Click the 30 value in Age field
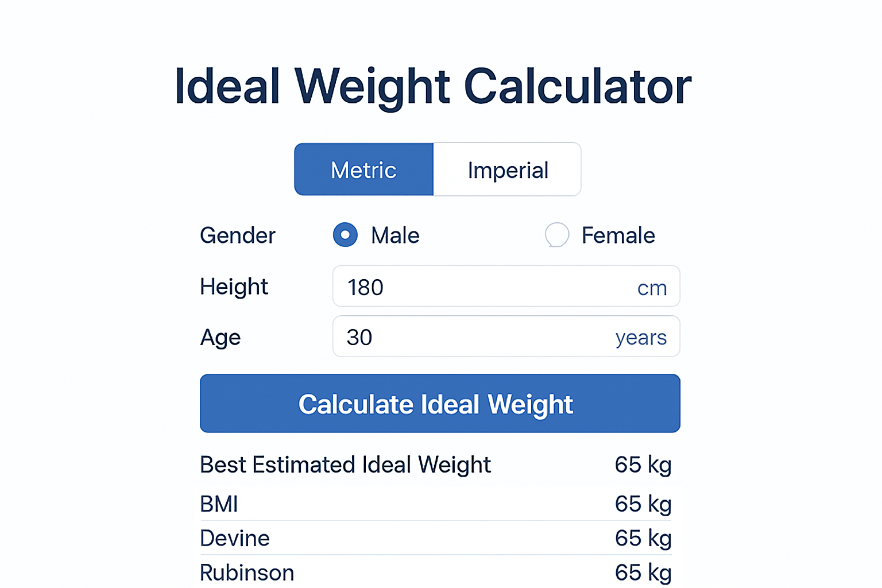This screenshot has height=588, width=882. [359, 337]
